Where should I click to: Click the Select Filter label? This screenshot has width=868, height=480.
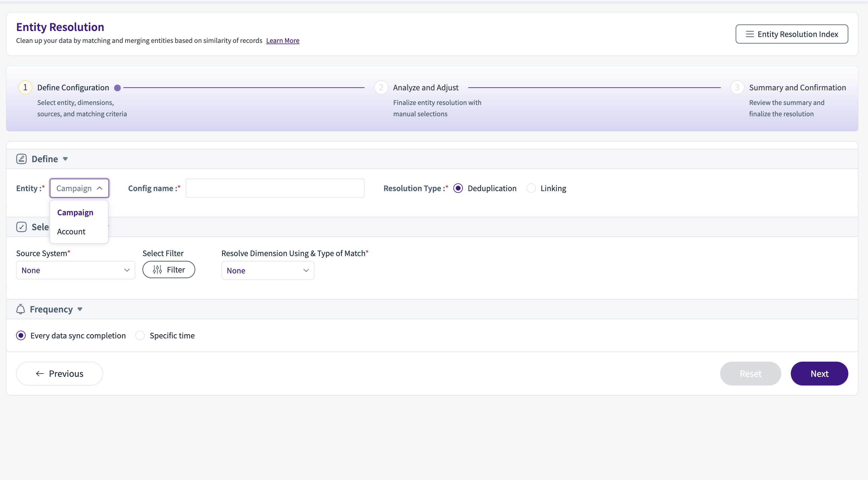[163, 253]
